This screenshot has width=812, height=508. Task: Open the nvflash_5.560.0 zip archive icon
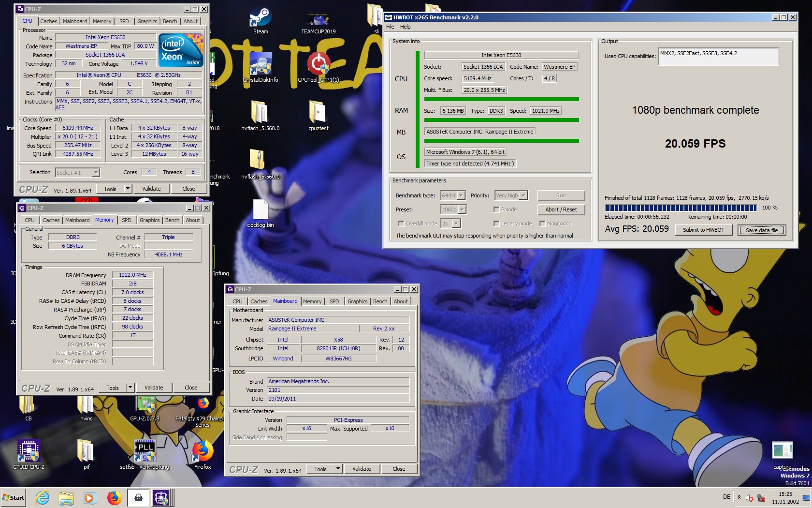[x=260, y=164]
